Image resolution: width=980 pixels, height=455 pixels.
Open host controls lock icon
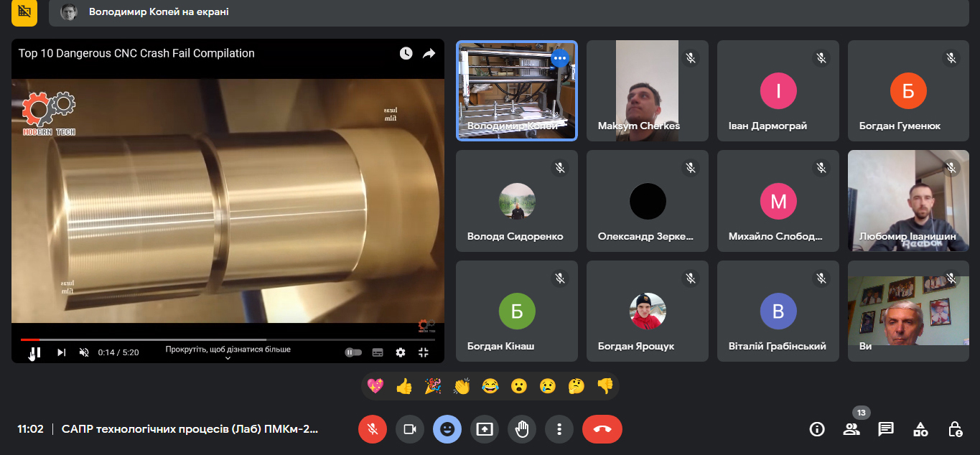955,429
